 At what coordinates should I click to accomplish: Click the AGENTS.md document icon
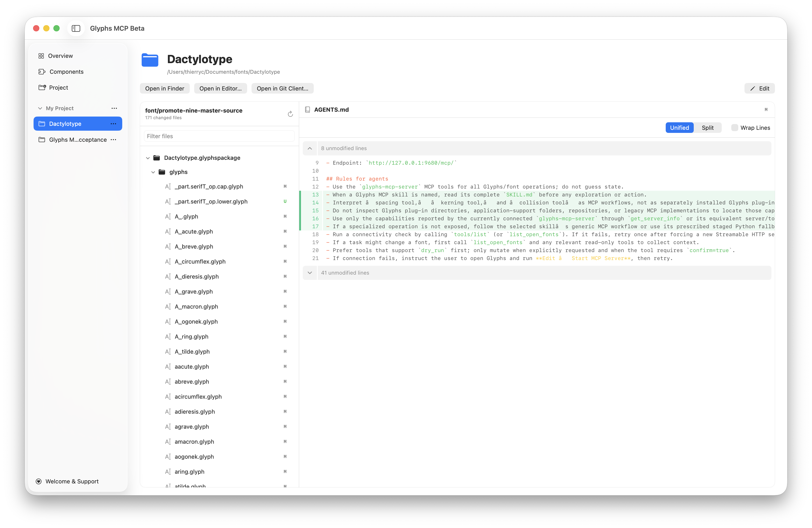[307, 109]
